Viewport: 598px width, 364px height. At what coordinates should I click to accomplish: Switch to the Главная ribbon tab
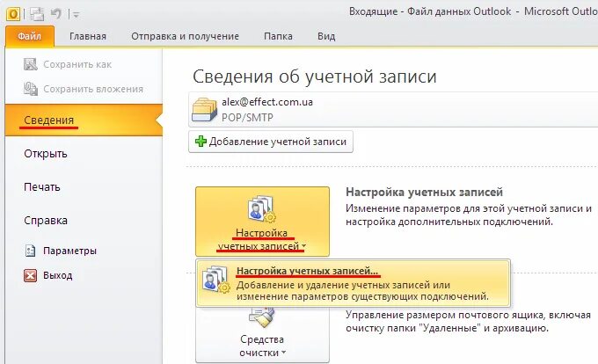pyautogui.click(x=88, y=36)
